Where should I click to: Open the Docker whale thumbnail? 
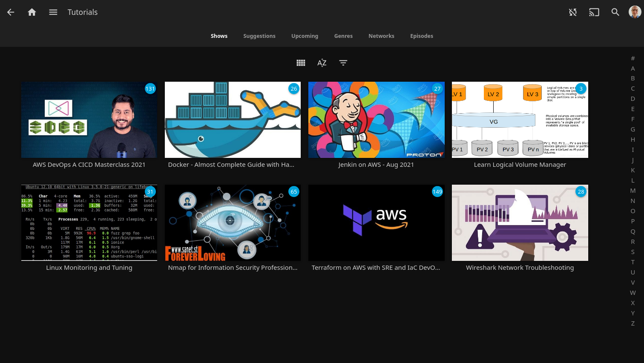(233, 120)
